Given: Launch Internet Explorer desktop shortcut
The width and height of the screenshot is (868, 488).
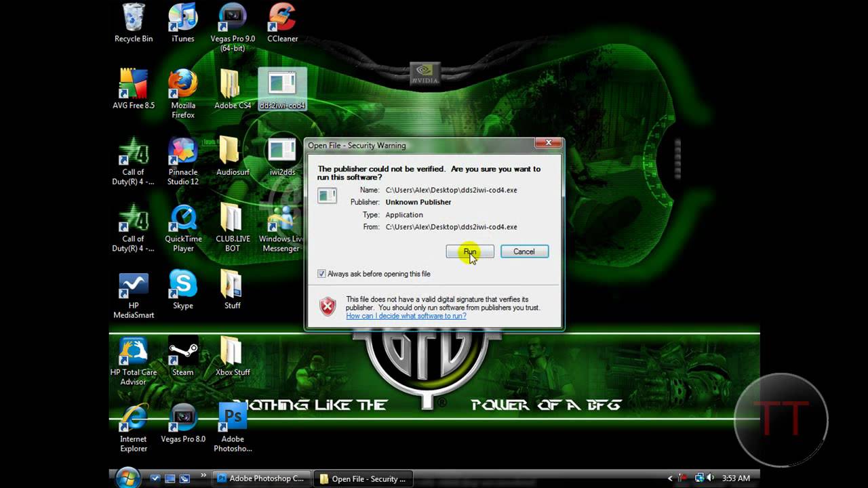Looking at the screenshot, I should [134, 428].
